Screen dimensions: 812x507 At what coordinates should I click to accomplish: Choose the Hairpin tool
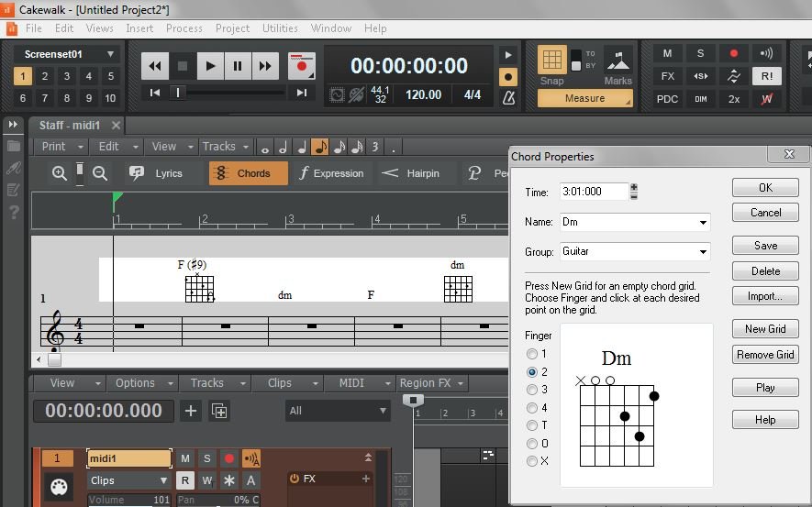(x=410, y=173)
